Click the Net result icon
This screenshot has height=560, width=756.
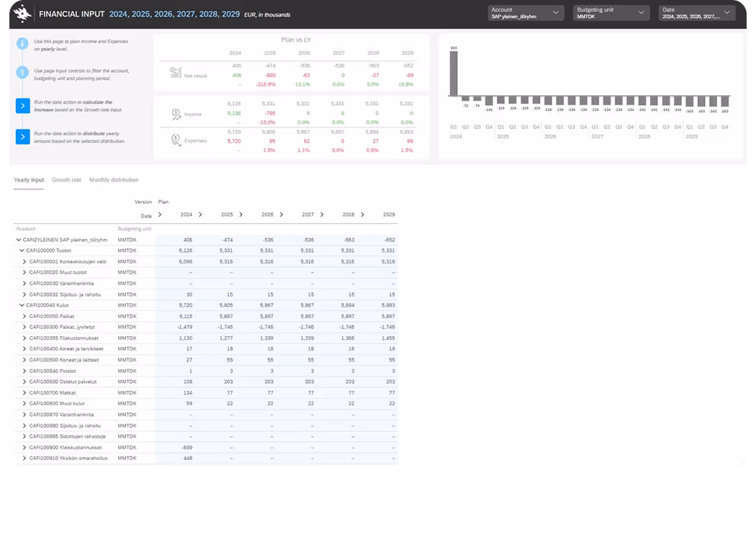pos(176,73)
